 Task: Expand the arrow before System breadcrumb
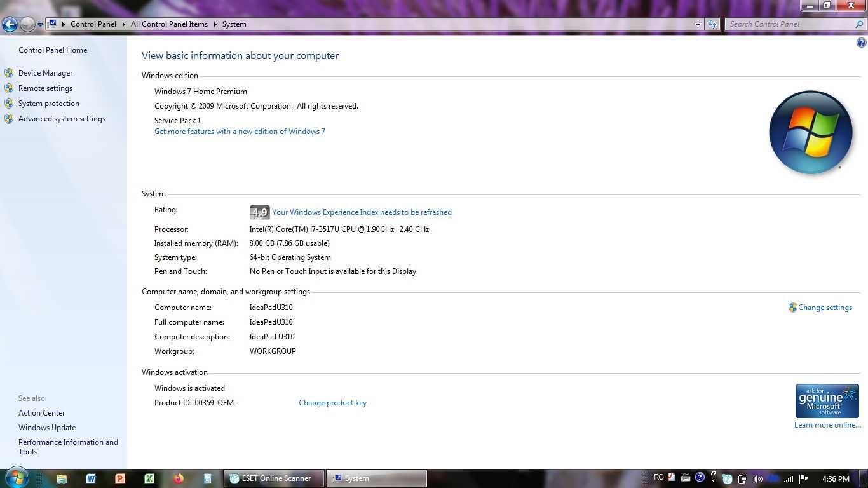pos(215,24)
